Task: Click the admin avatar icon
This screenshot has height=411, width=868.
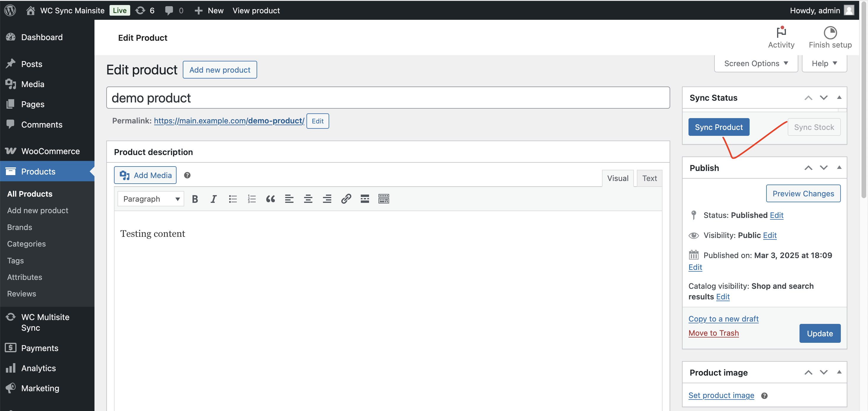Action: 849,10
